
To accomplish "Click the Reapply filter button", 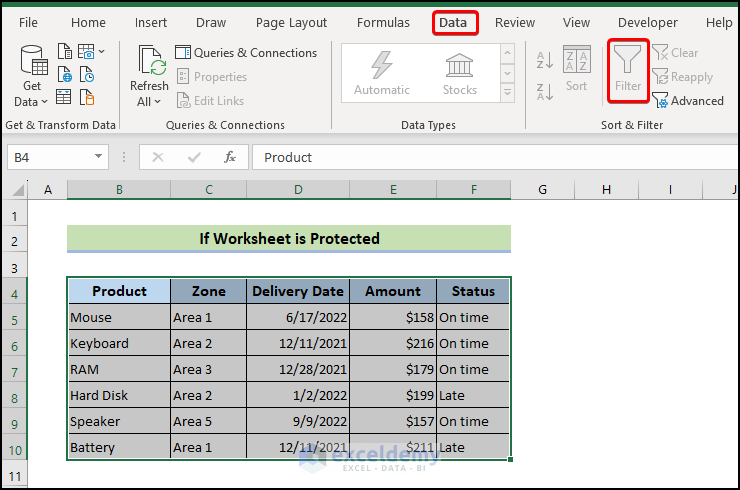I will [682, 76].
